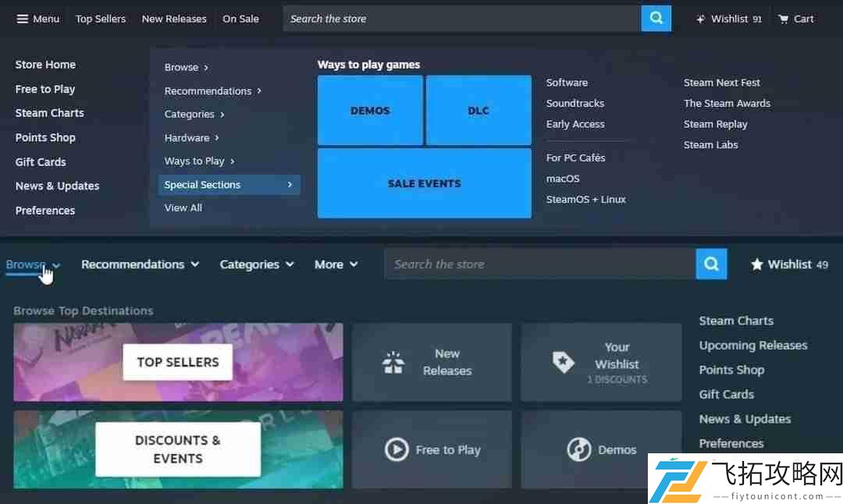Open the underlined Browse dropdown with down chevron

(x=33, y=264)
